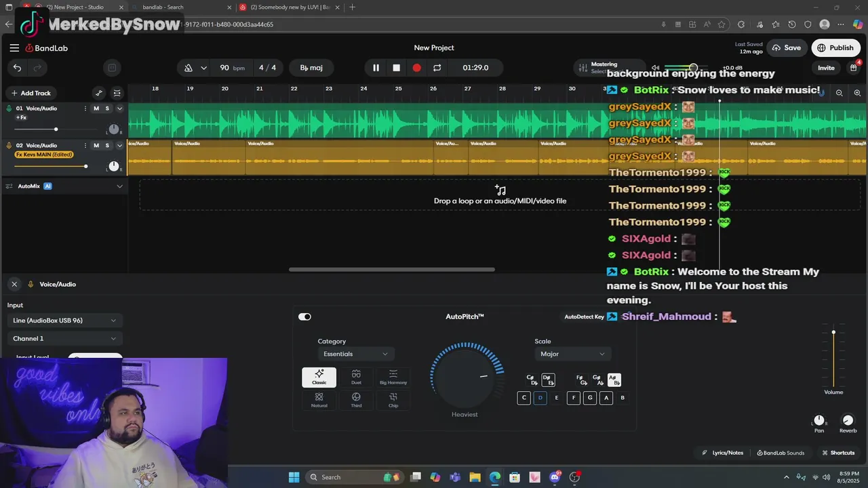The height and width of the screenshot is (488, 868).
Task: Expand track 02 with its chevron
Action: (120, 145)
